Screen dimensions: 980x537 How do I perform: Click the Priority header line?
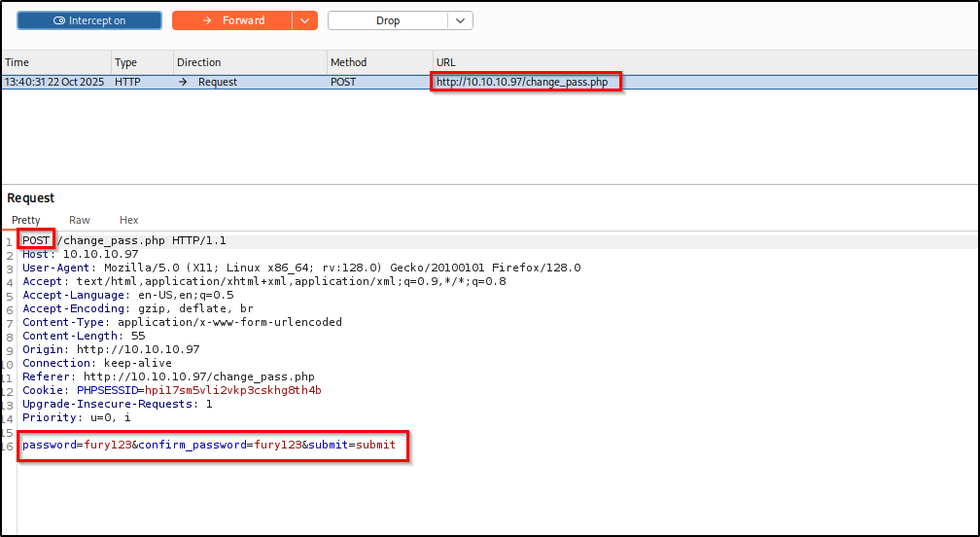(x=77, y=417)
